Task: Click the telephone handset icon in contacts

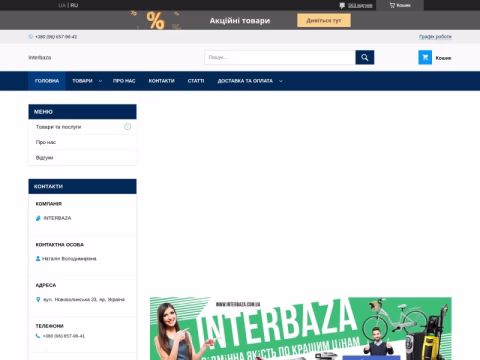Action: pos(38,336)
